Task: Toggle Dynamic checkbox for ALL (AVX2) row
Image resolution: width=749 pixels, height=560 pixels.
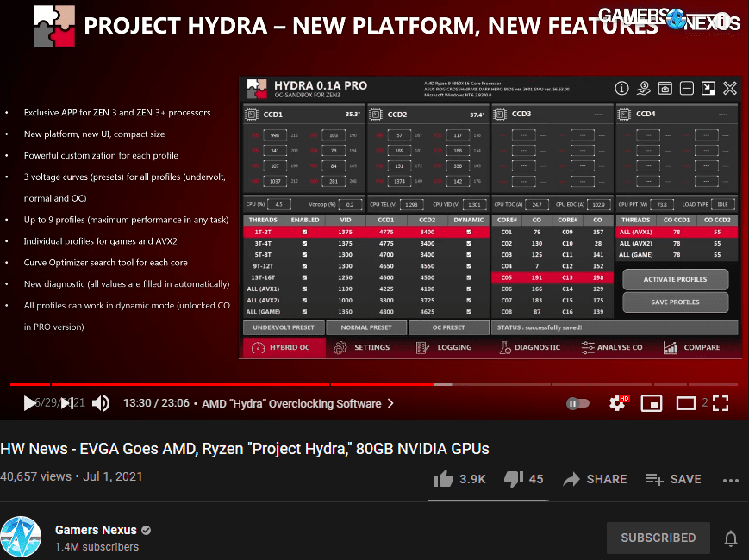Action: [x=469, y=301]
